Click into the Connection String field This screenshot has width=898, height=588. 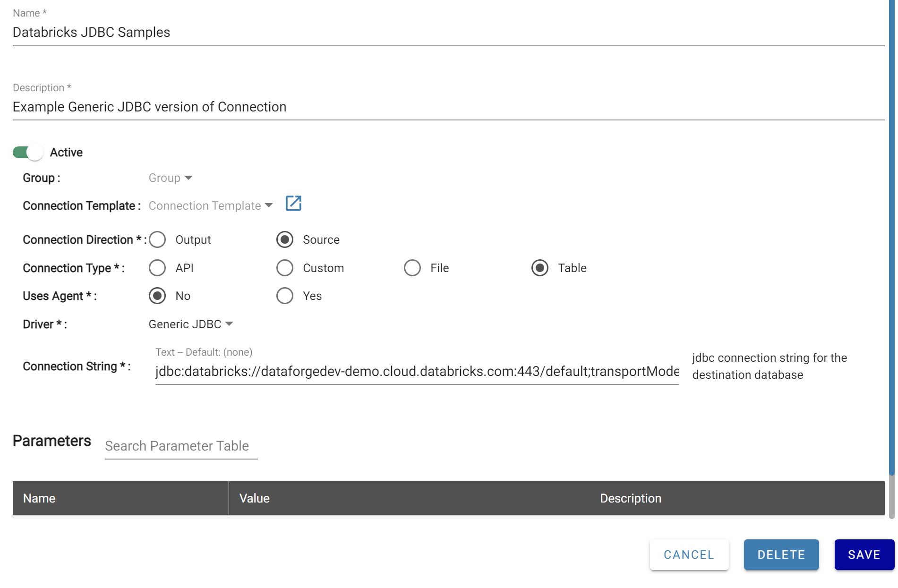[x=417, y=372]
